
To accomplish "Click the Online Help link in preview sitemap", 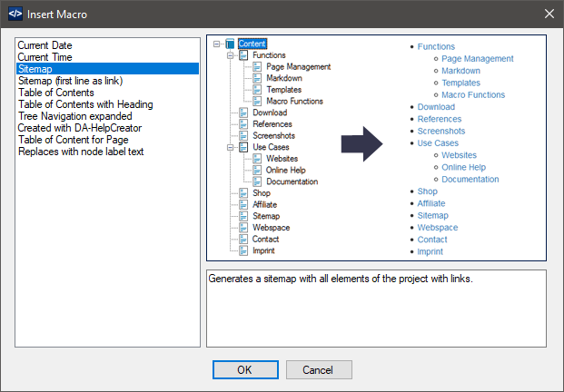I will click(464, 168).
